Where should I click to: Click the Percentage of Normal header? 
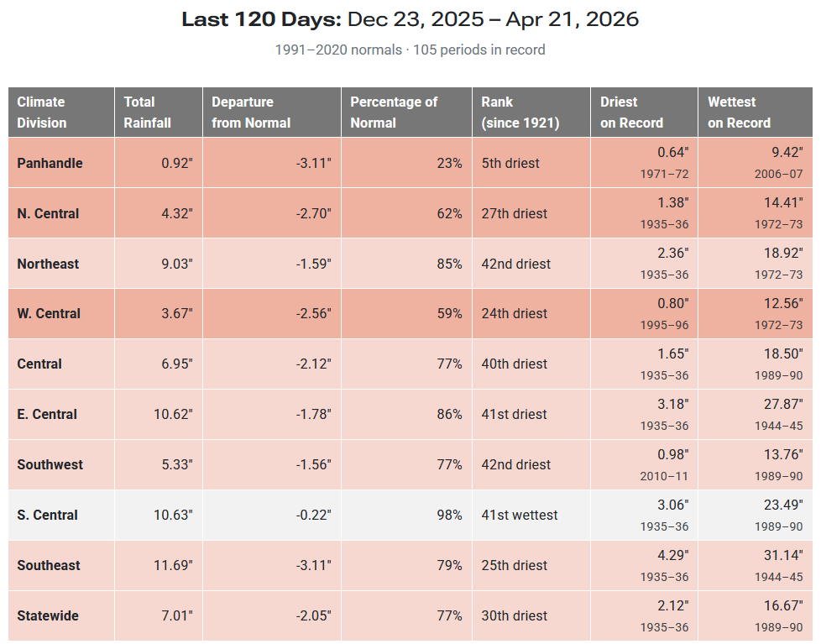(394, 113)
